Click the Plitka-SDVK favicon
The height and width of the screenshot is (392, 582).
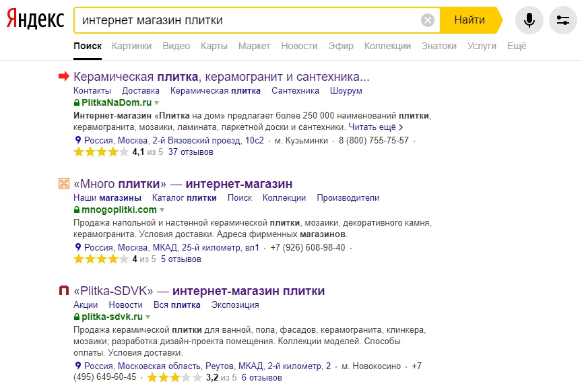[64, 290]
